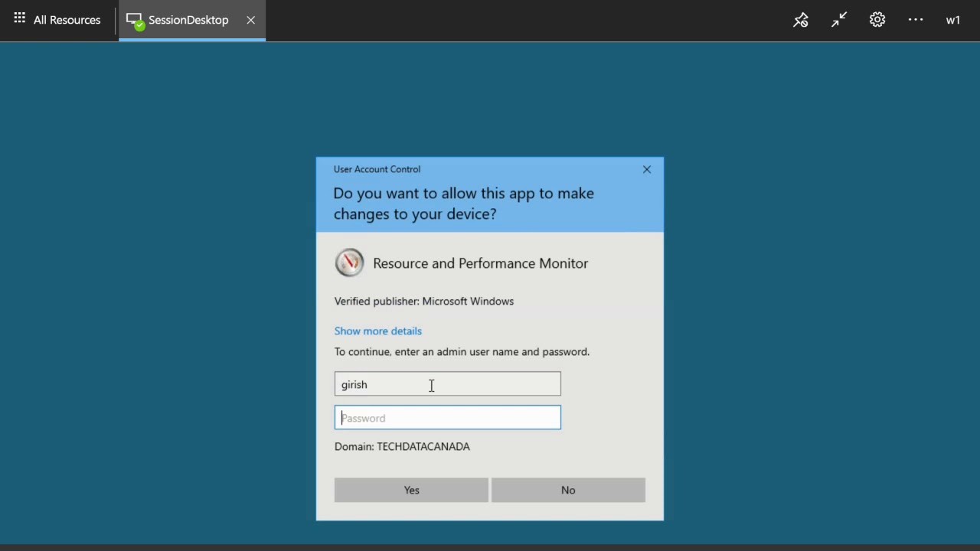Open the Show more details link

[378, 331]
